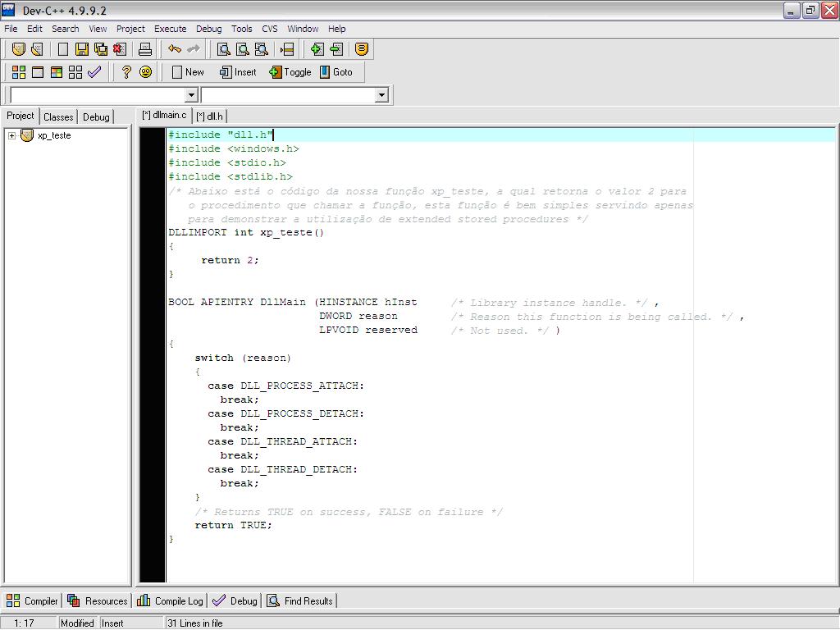Click the Help question mark icon
The width and height of the screenshot is (840, 630).
pyautogui.click(x=126, y=72)
